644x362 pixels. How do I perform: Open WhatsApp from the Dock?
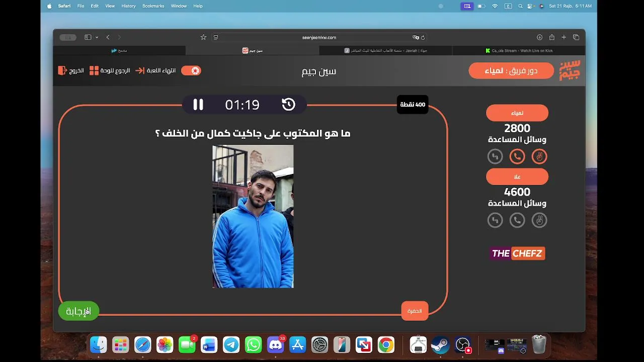pyautogui.click(x=254, y=344)
